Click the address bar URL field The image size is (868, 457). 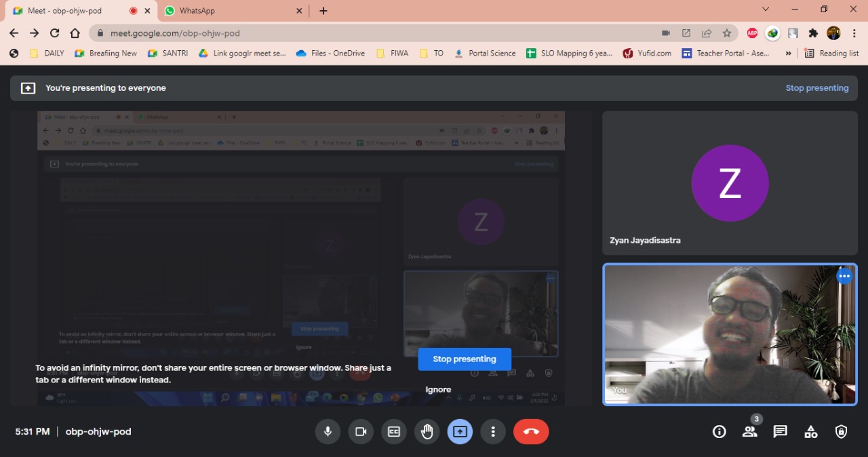373,33
